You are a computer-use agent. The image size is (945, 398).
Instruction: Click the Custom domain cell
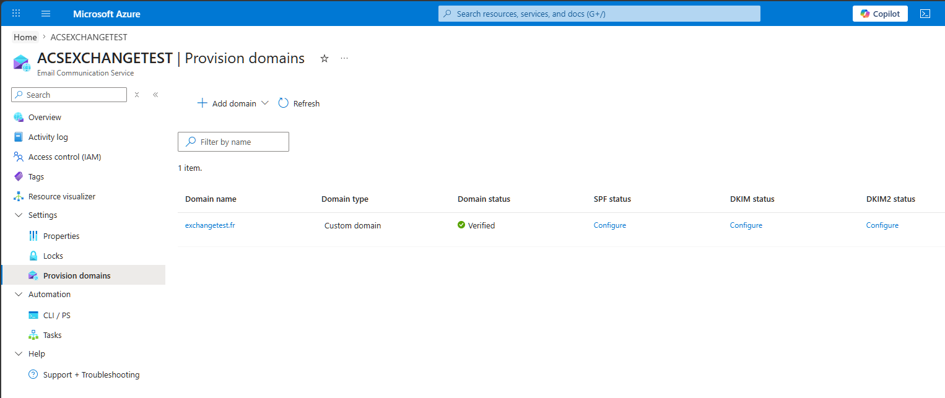353,226
